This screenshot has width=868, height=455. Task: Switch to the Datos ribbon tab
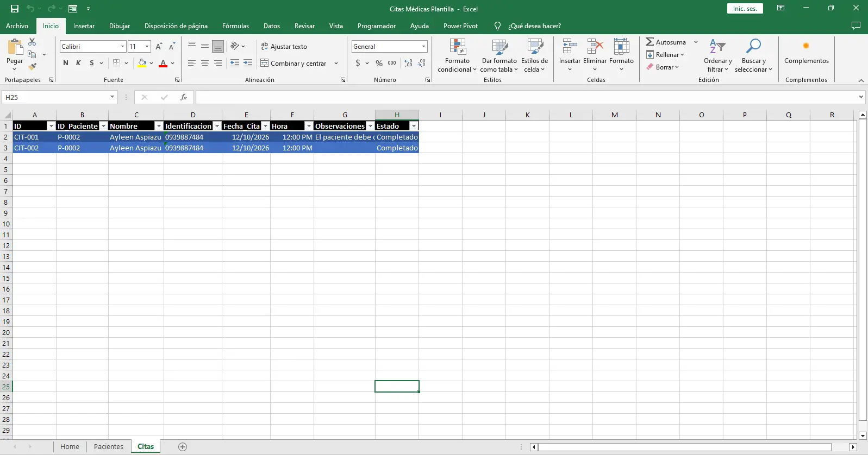272,26
